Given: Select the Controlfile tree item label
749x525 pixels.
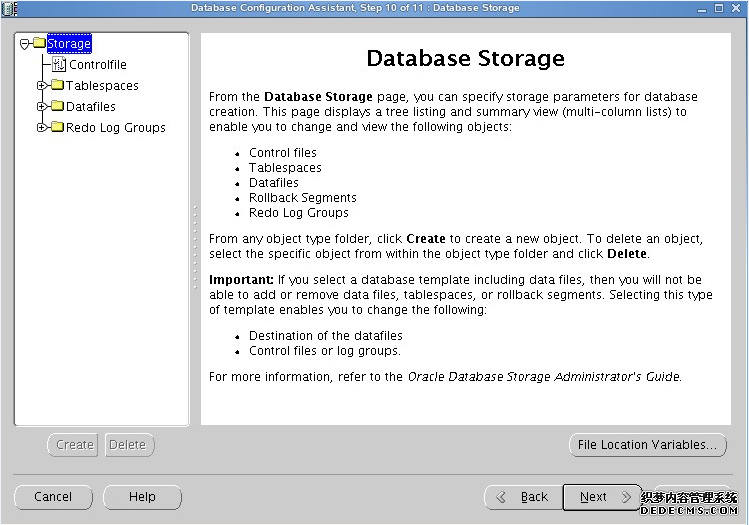Looking at the screenshot, I should point(97,65).
